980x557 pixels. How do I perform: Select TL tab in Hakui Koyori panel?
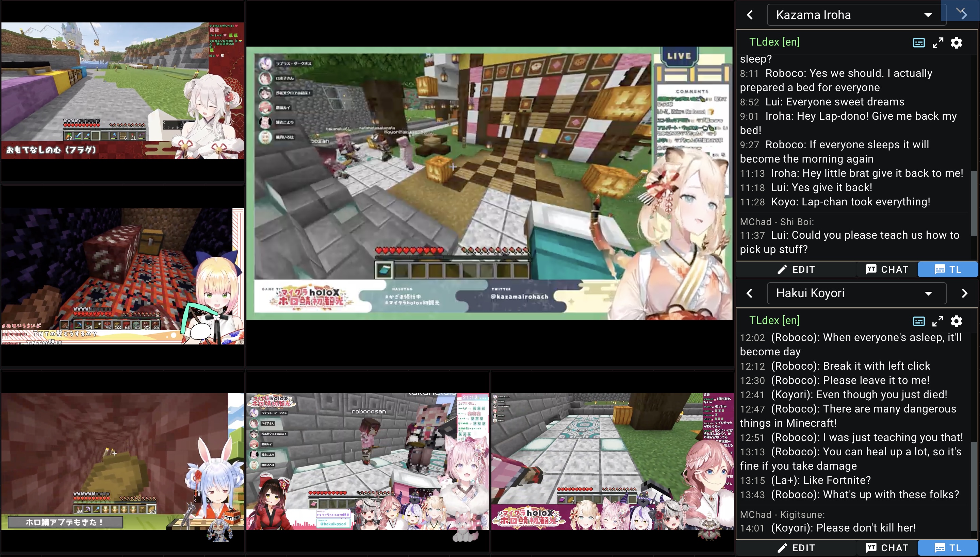tap(948, 548)
